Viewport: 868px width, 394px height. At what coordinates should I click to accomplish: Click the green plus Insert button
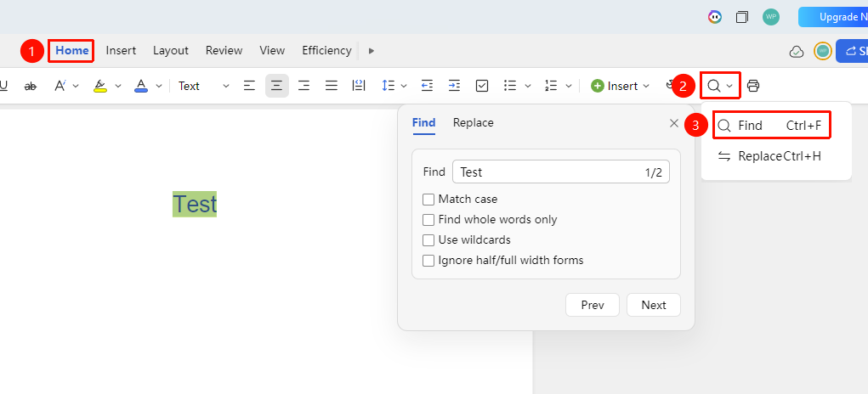pos(615,86)
